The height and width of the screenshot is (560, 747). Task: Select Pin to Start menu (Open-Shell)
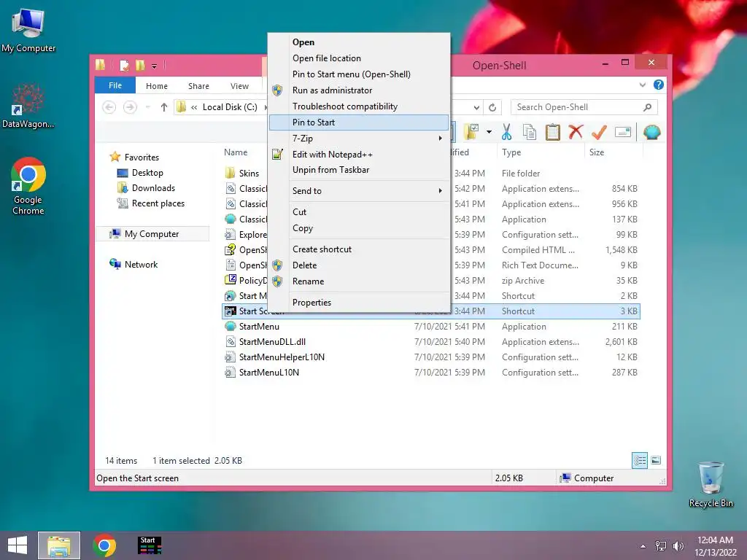pos(358,74)
